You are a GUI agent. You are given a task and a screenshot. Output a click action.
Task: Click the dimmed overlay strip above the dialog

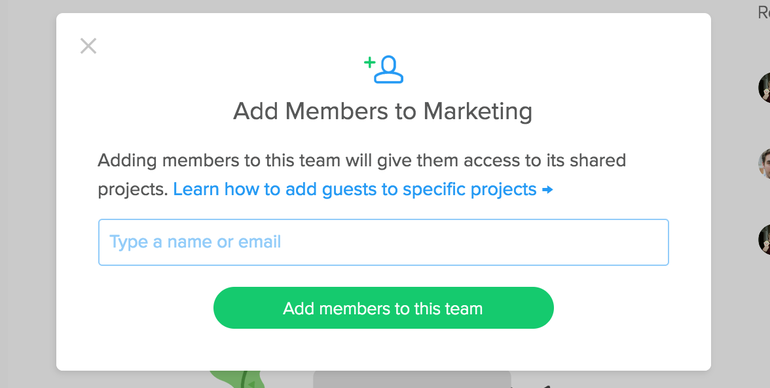(x=383, y=6)
